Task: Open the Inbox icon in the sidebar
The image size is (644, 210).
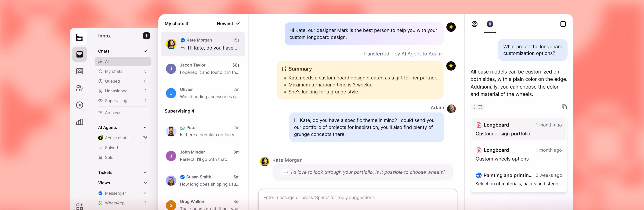Action: coord(79,54)
